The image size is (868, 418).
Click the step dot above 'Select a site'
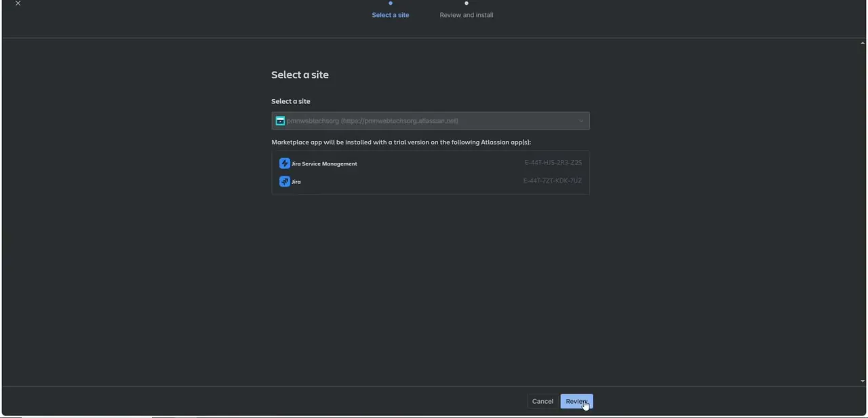point(391,3)
